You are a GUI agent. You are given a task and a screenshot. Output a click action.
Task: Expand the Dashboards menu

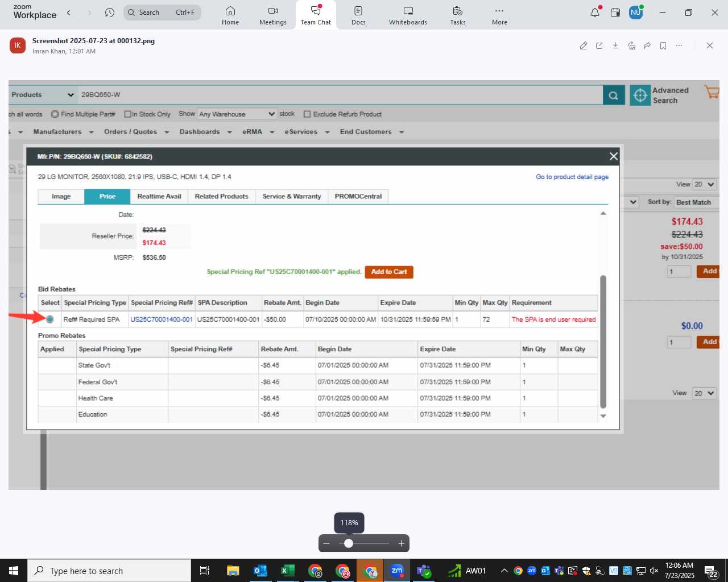(x=205, y=132)
